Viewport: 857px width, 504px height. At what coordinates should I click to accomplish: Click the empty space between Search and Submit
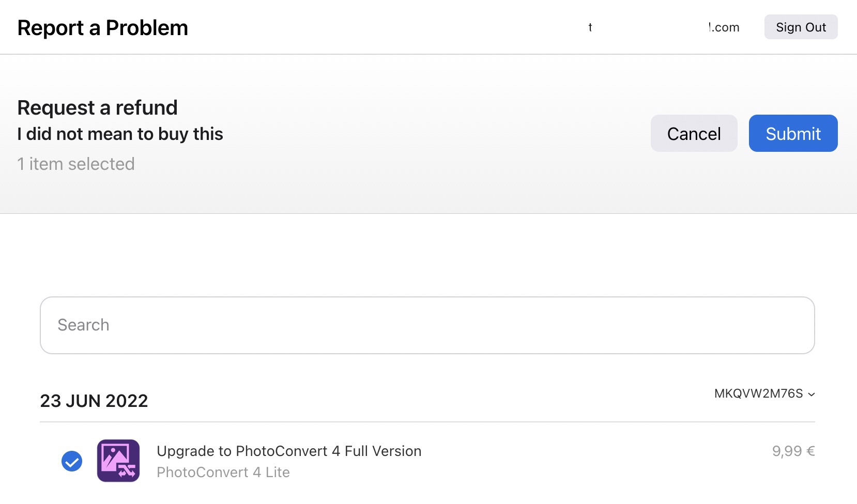[427, 253]
